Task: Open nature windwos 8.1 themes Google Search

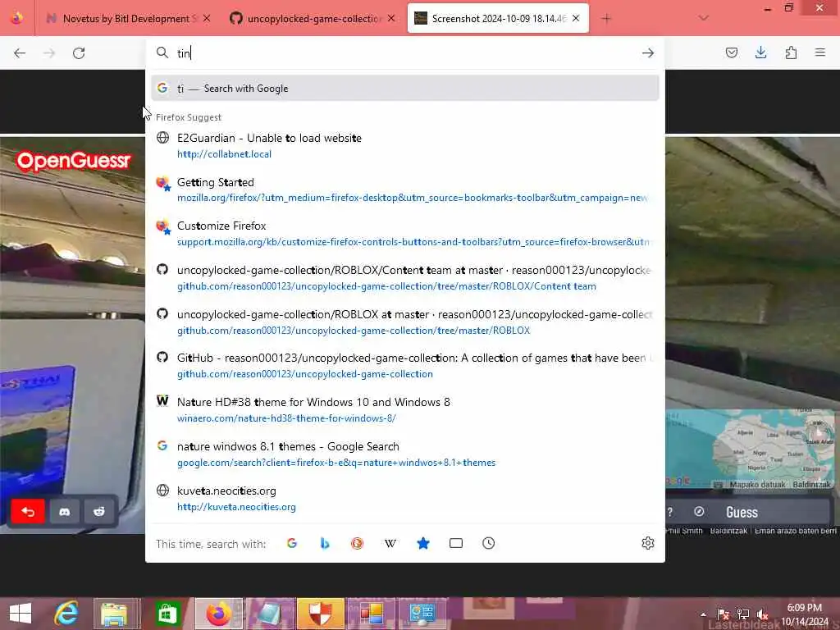Action: 405,454
